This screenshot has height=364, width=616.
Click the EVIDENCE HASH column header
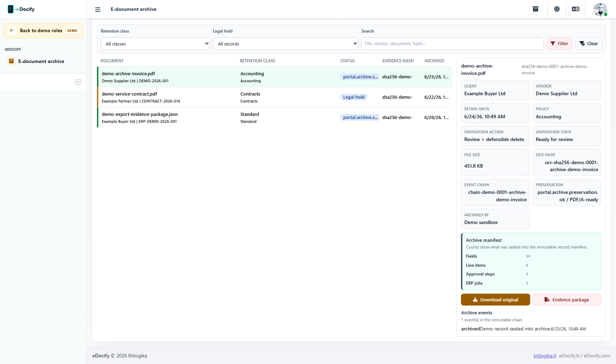398,61
